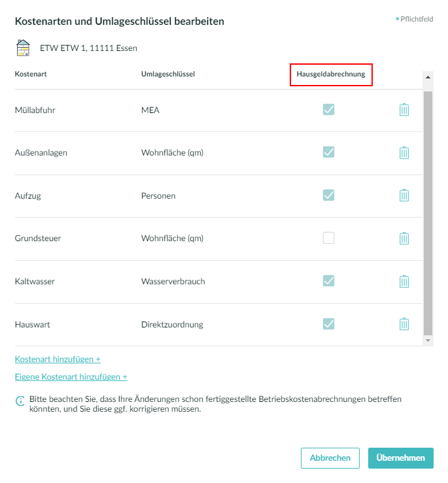Viewport: 448px width, 483px height.
Task: Remove the Aufzug cost type with trash icon
Action: click(404, 195)
